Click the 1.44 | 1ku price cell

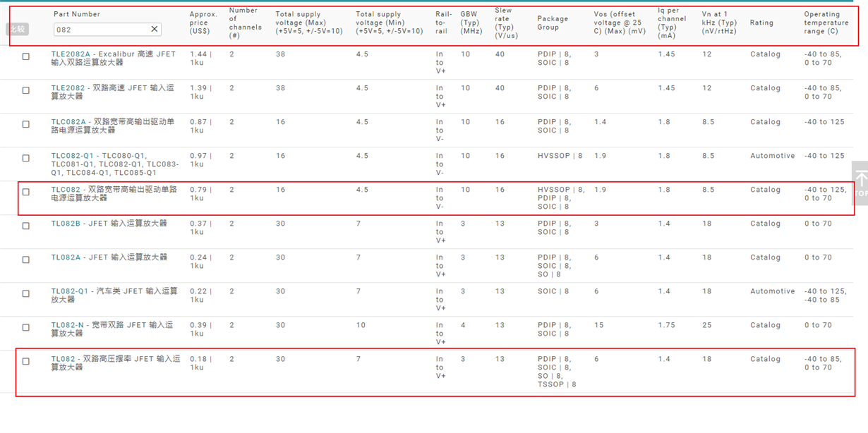pyautogui.click(x=200, y=59)
